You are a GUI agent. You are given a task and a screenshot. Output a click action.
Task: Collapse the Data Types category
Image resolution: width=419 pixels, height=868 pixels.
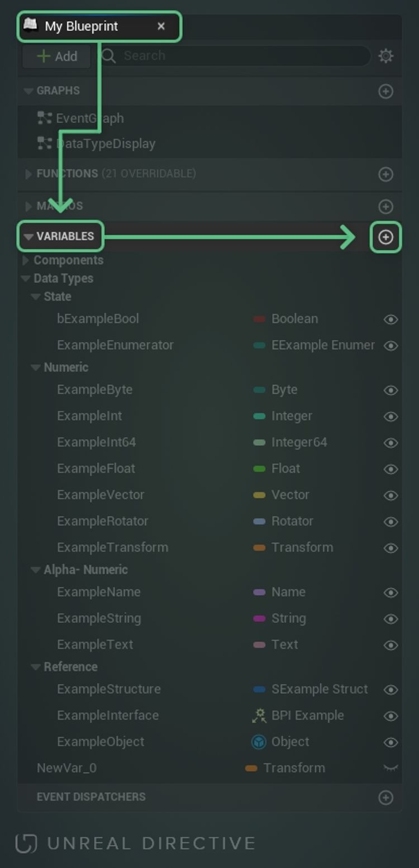tap(26, 278)
